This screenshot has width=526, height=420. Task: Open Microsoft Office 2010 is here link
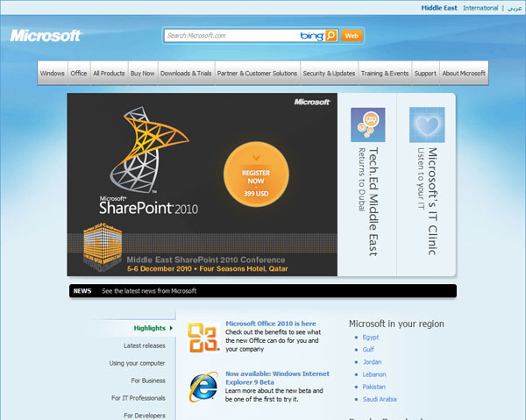pyautogui.click(x=271, y=324)
